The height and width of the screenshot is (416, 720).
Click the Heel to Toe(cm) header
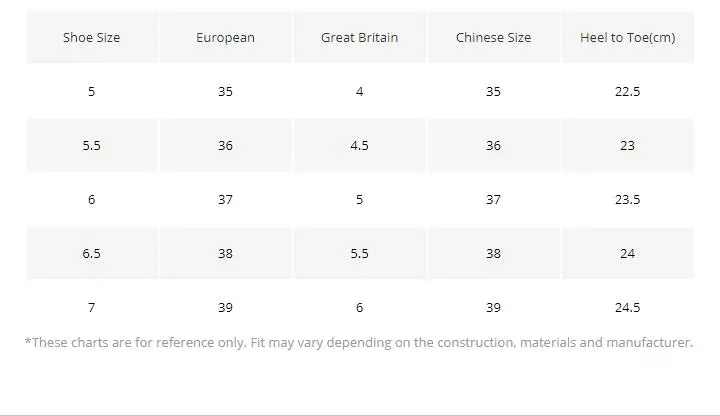click(627, 38)
